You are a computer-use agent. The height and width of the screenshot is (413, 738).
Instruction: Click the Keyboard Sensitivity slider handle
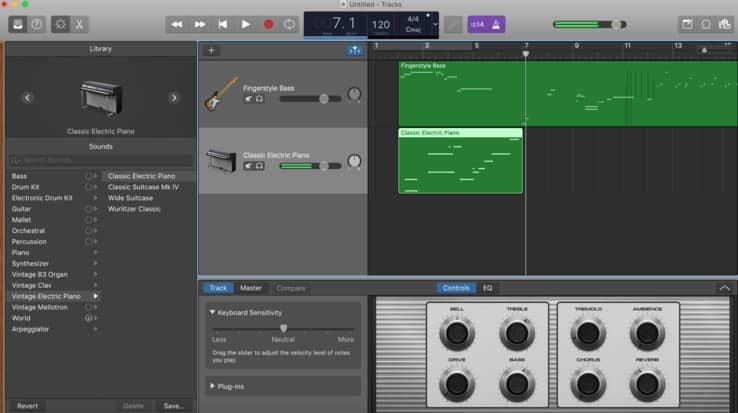[x=283, y=328]
